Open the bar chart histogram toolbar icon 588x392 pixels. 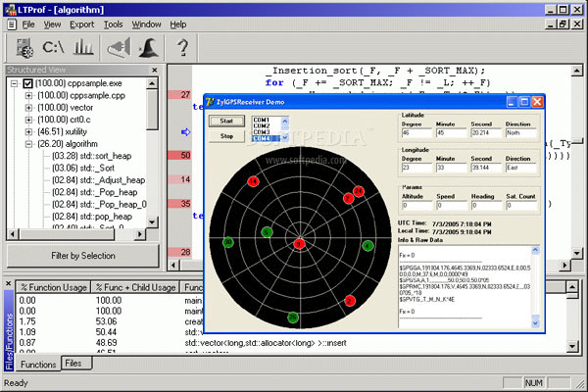[84, 47]
